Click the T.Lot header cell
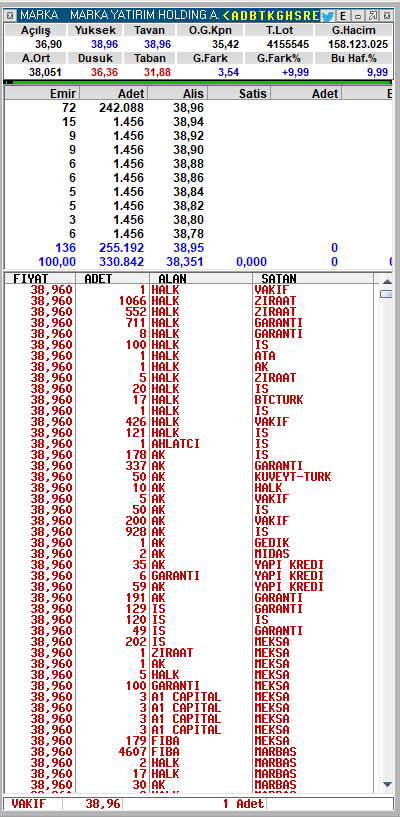400x817 pixels. [278, 30]
